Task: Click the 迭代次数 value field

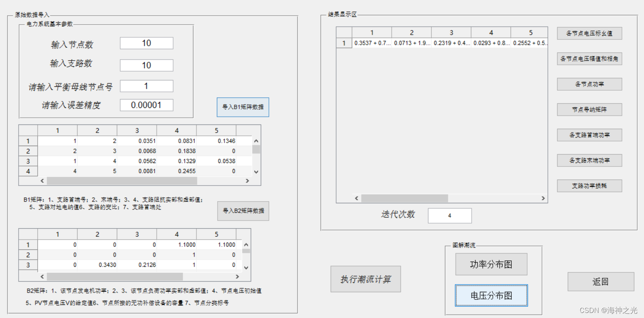Action: [x=450, y=216]
